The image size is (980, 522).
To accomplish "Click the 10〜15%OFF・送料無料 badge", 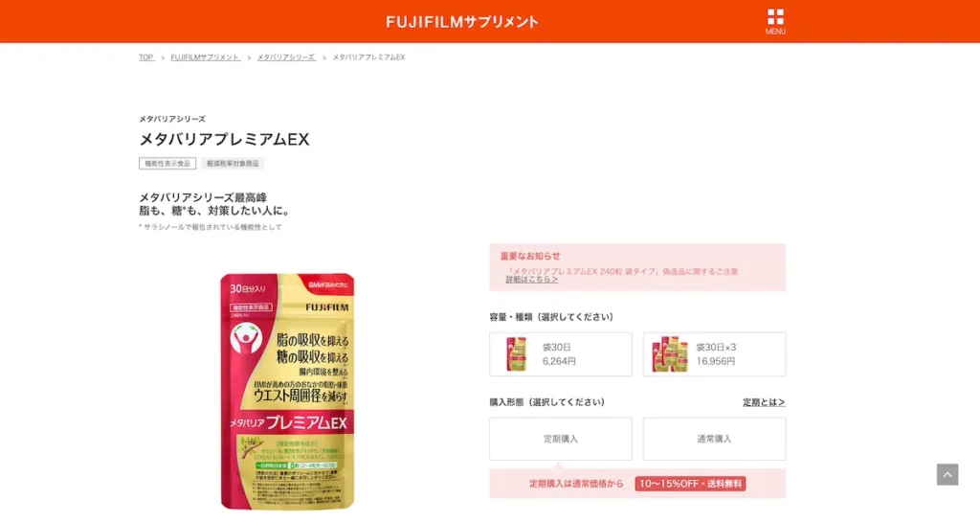I will [690, 484].
